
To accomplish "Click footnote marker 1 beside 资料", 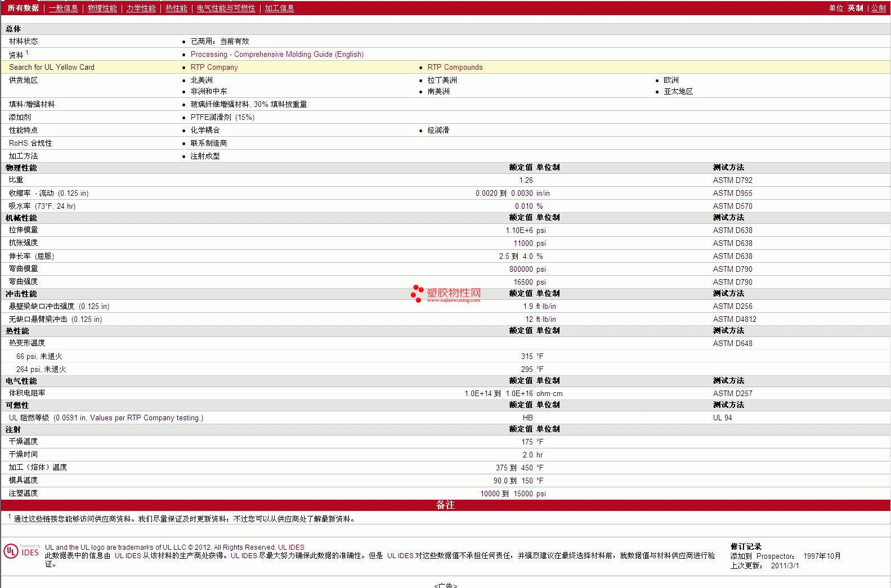I will click(27, 52).
